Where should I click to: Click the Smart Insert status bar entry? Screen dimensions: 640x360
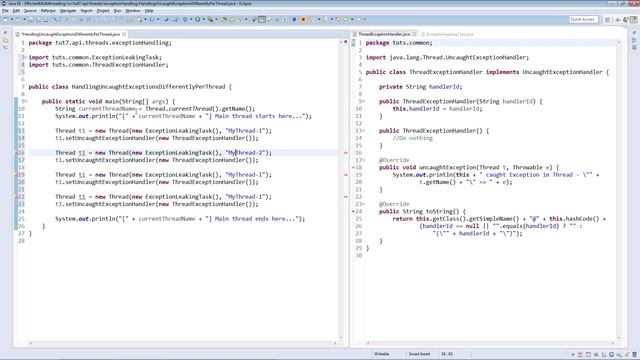point(419,354)
